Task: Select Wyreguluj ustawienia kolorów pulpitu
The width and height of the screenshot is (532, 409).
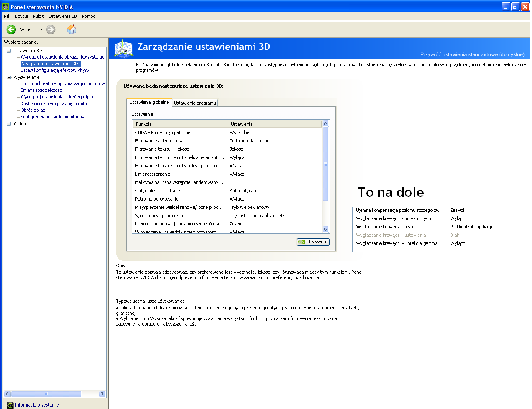Action: tap(58, 97)
